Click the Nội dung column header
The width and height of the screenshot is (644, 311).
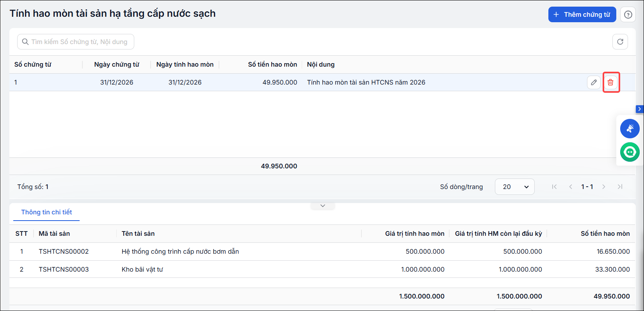tap(321, 64)
